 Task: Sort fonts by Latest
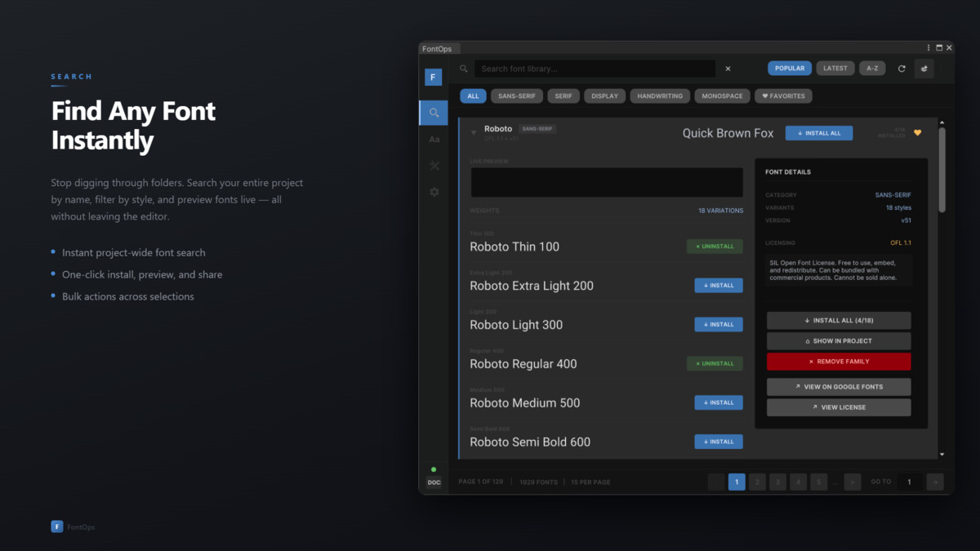click(x=835, y=69)
